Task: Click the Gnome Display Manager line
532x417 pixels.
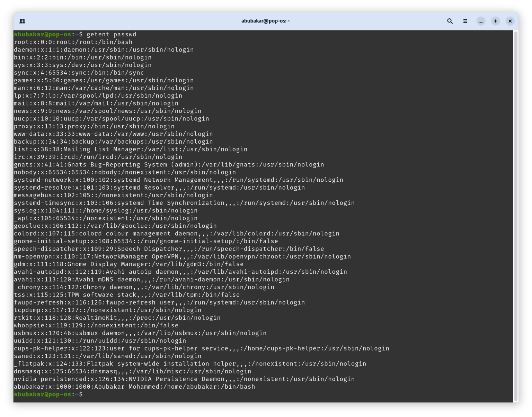Action: point(128,264)
